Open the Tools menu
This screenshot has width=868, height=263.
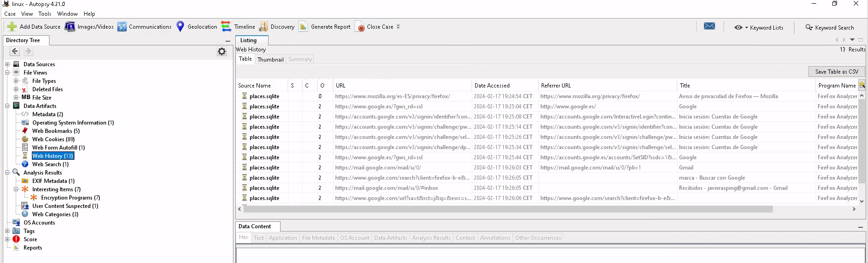[45, 14]
